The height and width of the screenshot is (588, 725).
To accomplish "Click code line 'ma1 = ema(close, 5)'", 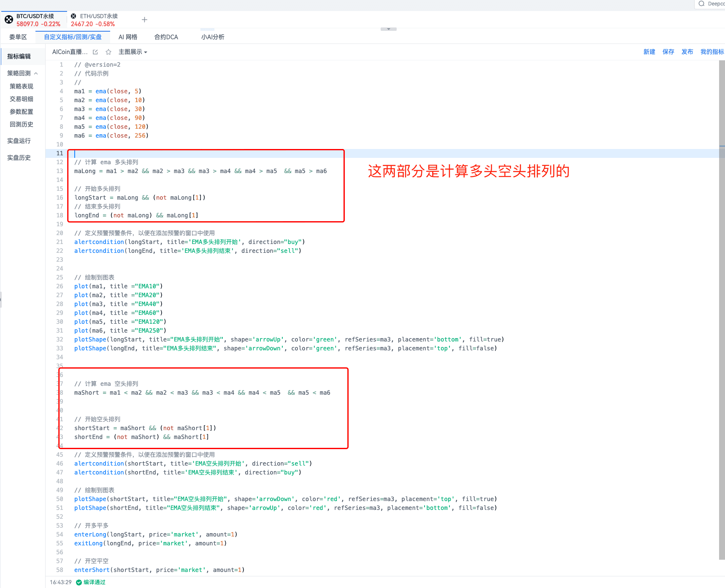I will [x=108, y=91].
